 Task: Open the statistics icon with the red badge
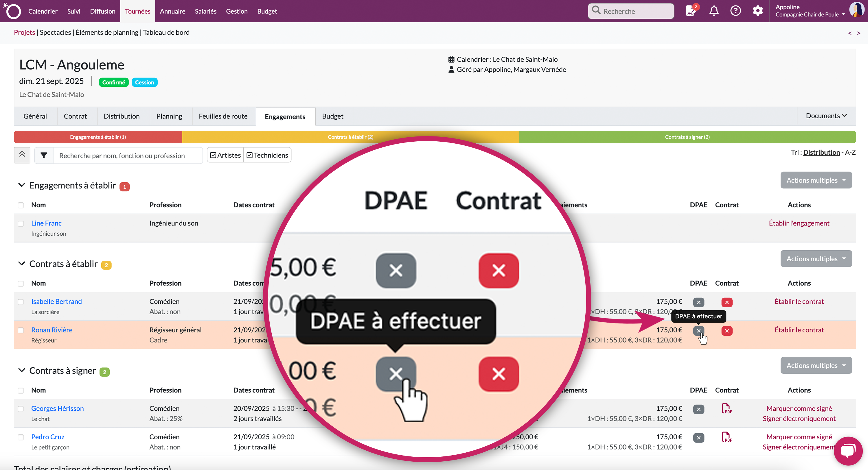692,10
